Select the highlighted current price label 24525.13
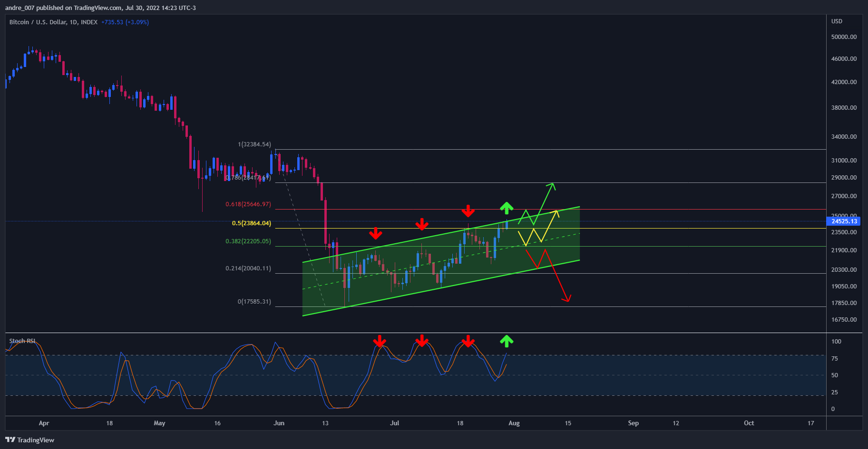Viewport: 868px width, 449px height. coord(844,221)
